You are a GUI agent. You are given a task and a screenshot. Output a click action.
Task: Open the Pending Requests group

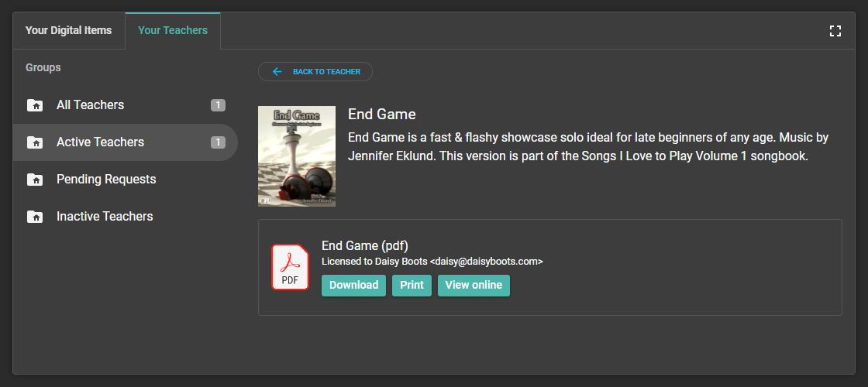pyautogui.click(x=126, y=179)
